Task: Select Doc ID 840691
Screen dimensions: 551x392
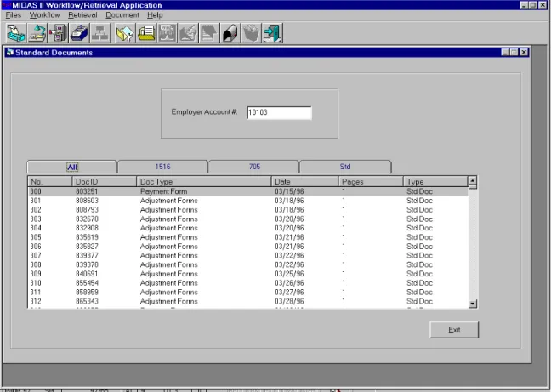Action: pyautogui.click(x=87, y=274)
